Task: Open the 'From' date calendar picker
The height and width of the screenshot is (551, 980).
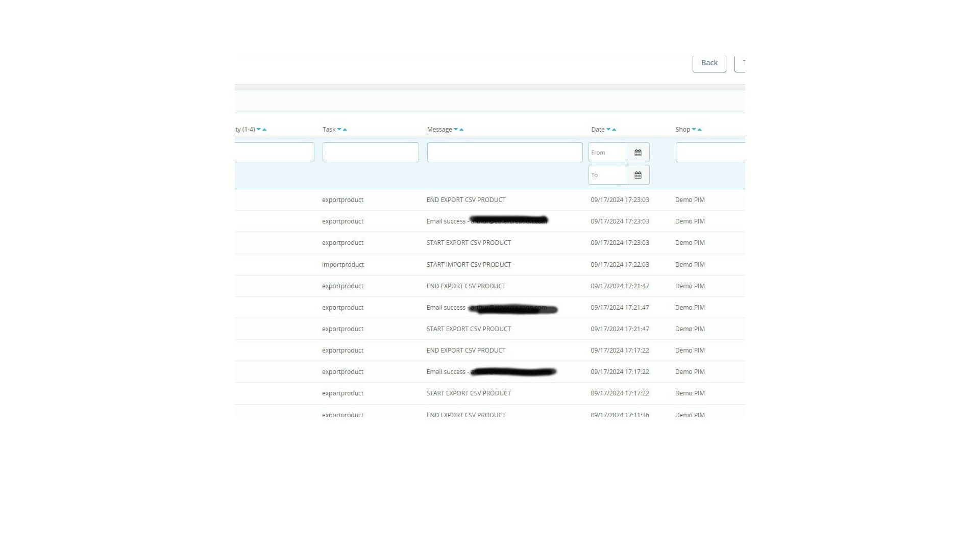Action: [x=638, y=153]
